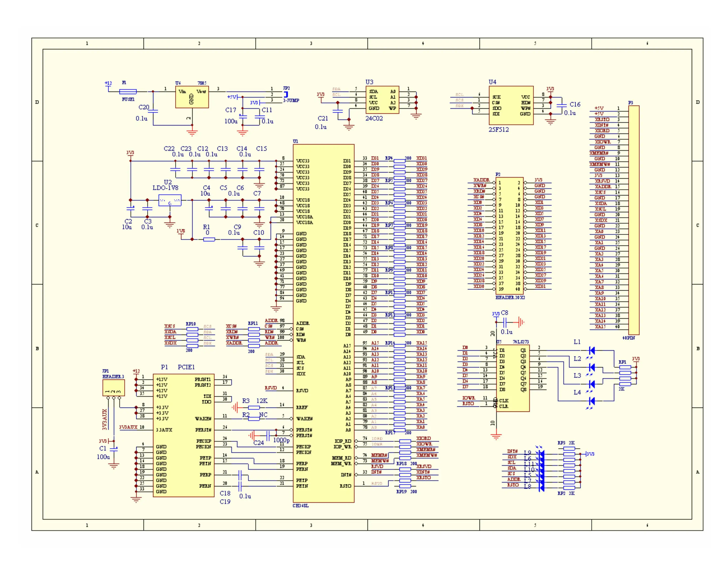This screenshot has height=563, width=728.
Task: Click the RP1 resistor pack label
Action: [622, 362]
